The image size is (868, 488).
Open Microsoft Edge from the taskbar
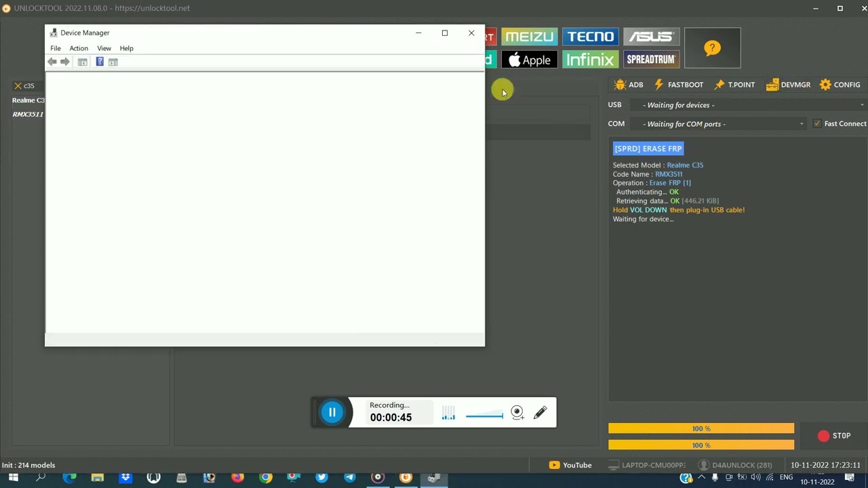[x=69, y=478]
